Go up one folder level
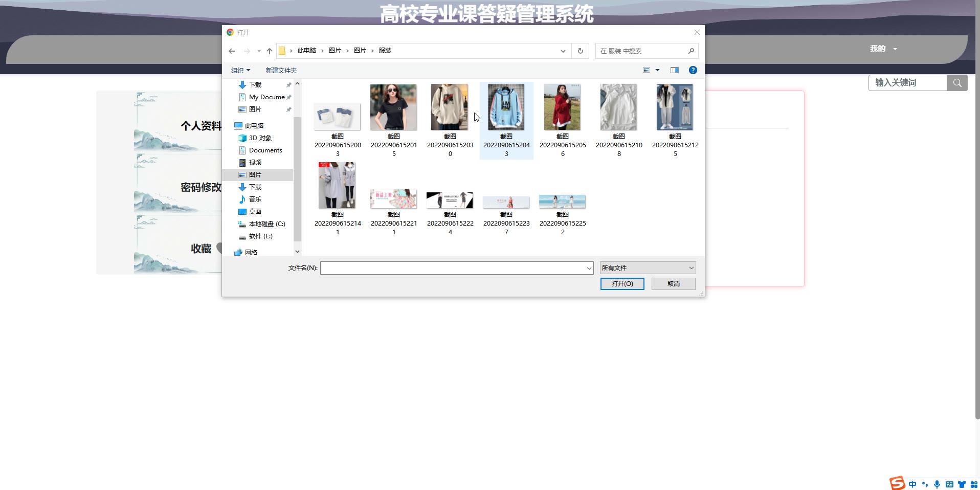 270,51
